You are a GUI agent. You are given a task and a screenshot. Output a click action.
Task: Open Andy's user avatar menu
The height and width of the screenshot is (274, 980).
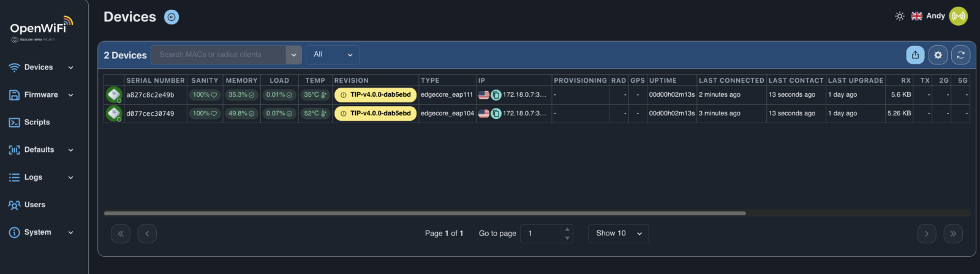point(958,16)
